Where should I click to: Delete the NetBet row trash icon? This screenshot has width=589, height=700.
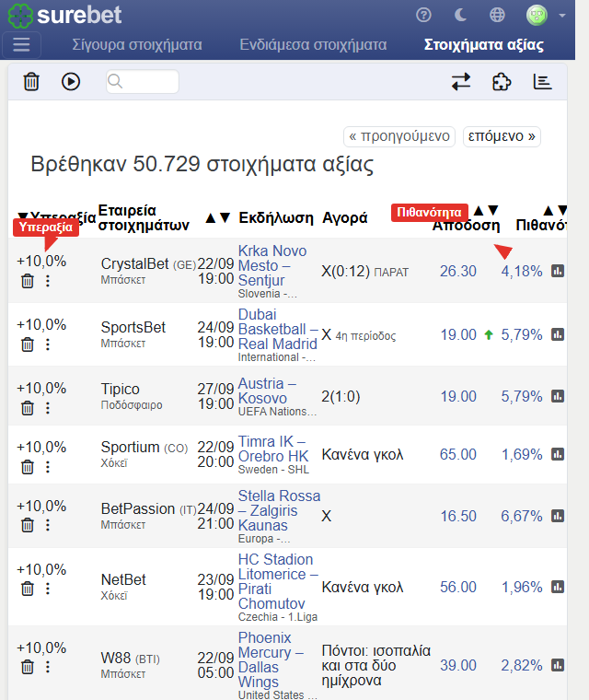[x=28, y=589]
